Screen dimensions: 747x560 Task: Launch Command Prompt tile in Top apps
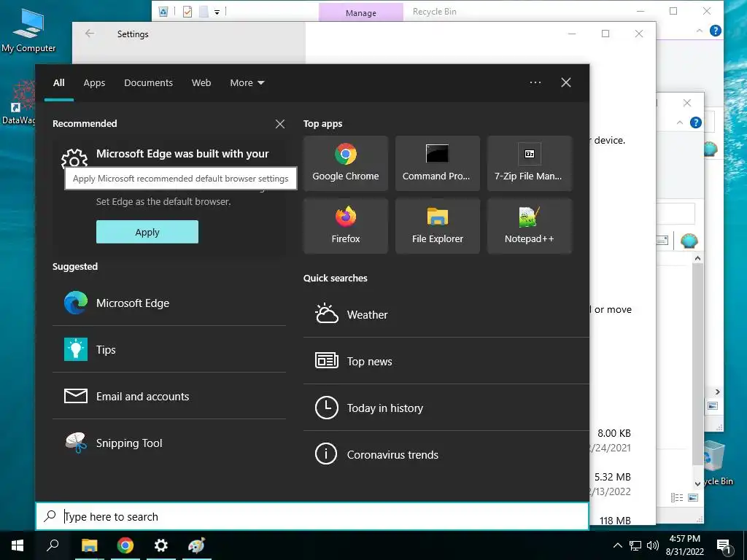coord(438,163)
